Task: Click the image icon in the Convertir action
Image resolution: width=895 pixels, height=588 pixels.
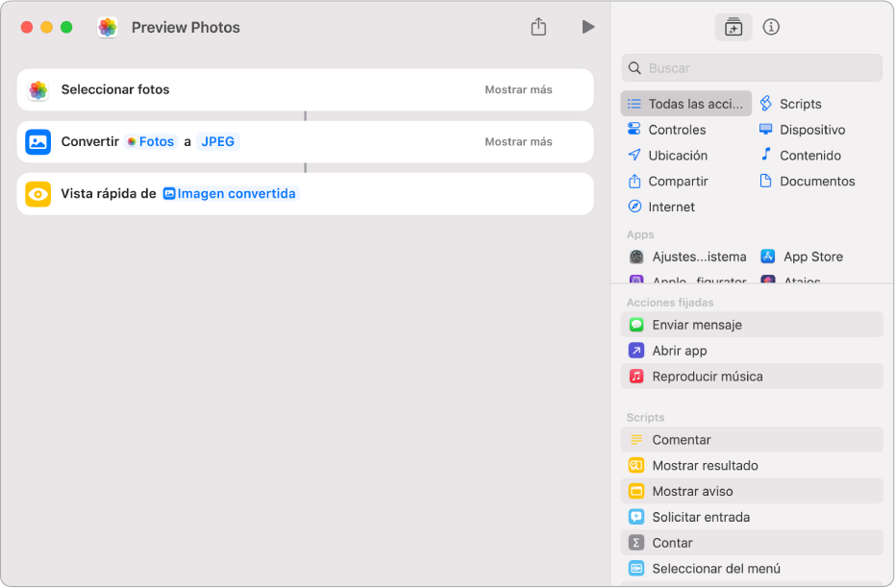Action: click(x=38, y=141)
